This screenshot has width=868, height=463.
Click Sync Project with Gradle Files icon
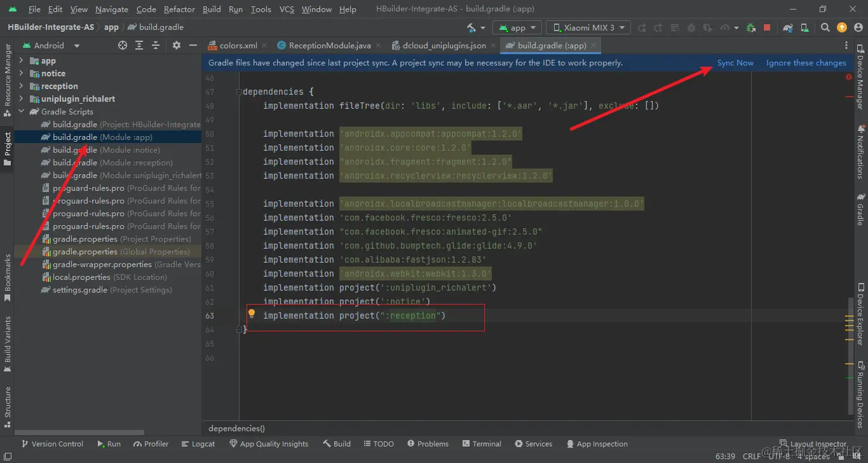(788, 27)
